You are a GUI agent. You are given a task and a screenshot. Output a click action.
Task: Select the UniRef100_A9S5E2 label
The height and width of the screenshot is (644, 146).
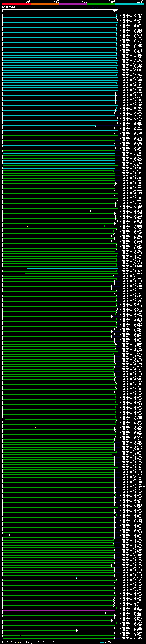(131, 103)
